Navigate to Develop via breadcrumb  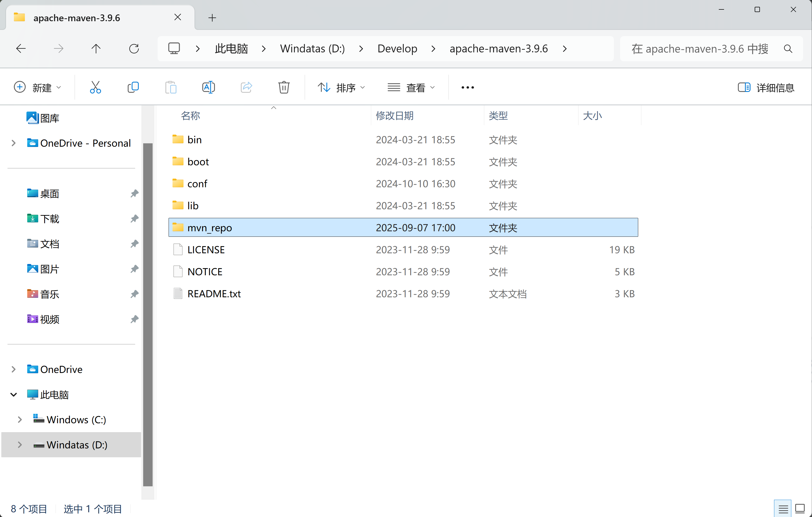coord(397,48)
